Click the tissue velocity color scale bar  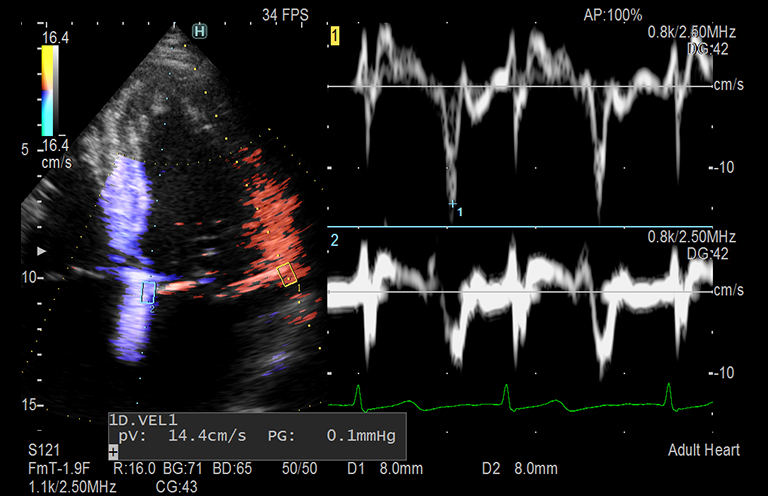click(x=47, y=90)
